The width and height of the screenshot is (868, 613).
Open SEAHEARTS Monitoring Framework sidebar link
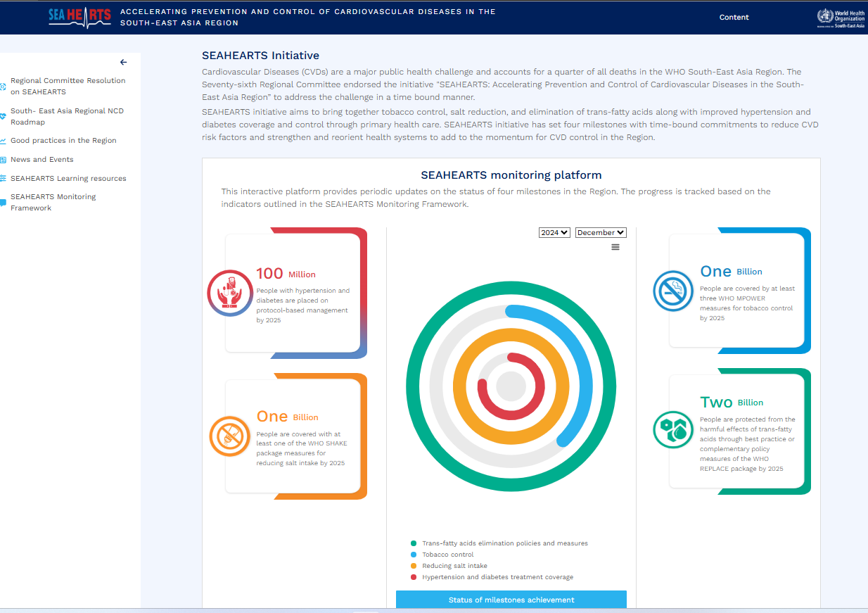53,202
